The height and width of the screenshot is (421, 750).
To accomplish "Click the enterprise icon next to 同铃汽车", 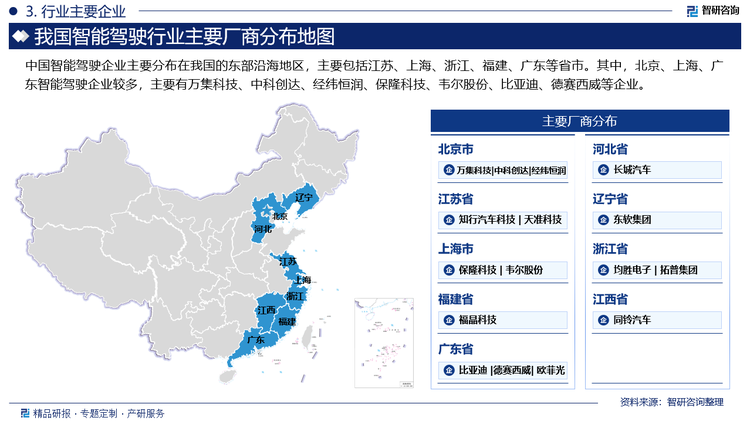I will 604,320.
